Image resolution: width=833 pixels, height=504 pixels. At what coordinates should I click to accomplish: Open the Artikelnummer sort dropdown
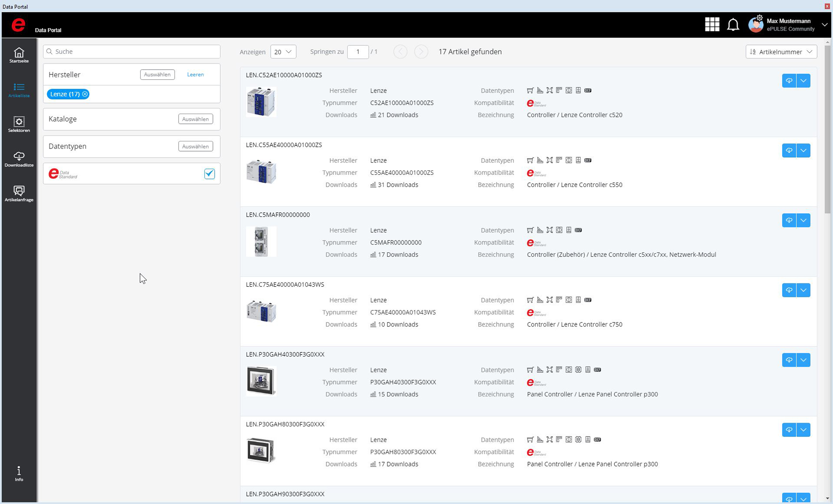pyautogui.click(x=781, y=52)
